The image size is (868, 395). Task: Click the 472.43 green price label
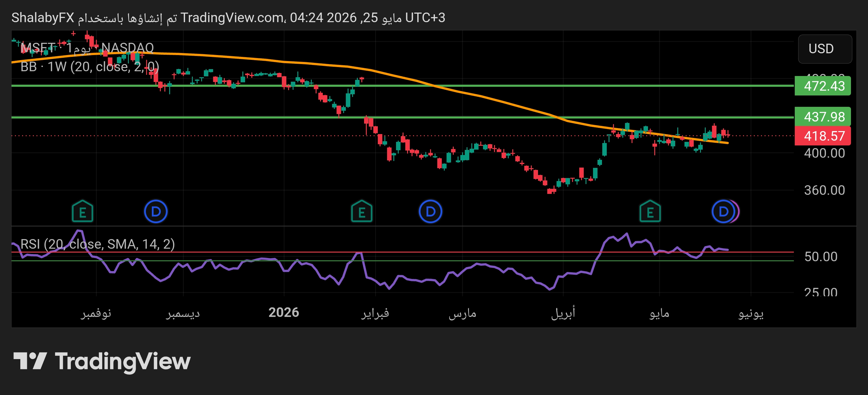tap(823, 86)
